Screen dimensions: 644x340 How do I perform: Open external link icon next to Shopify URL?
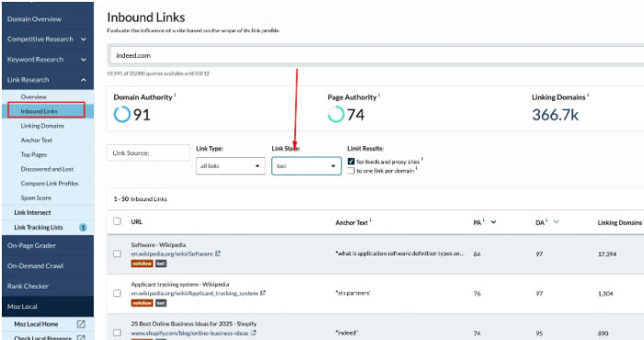click(253, 333)
